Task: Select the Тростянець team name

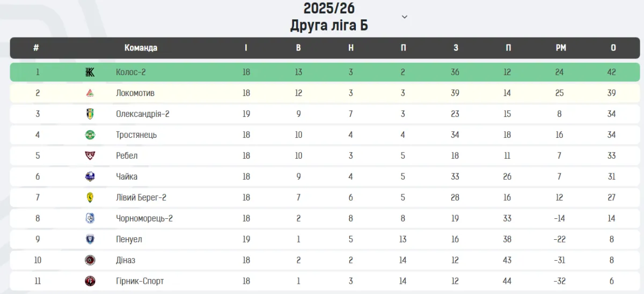Action: 136,135
